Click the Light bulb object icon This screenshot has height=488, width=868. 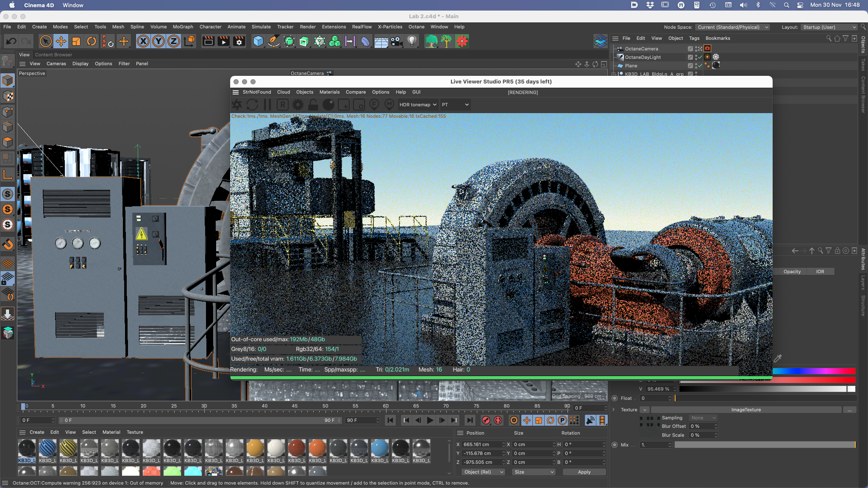point(412,42)
